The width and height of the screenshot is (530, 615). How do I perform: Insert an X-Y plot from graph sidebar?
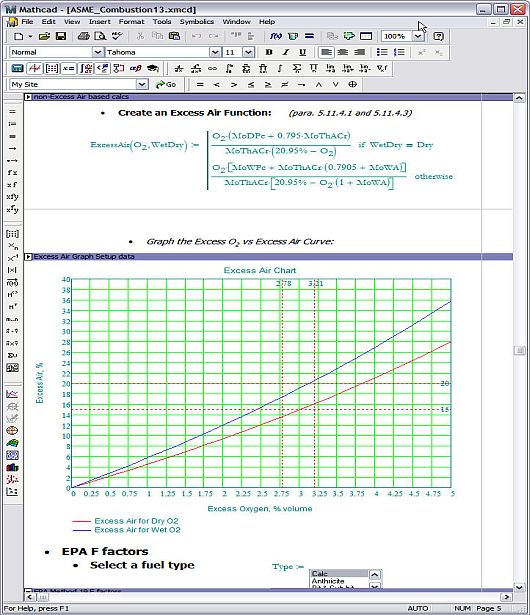12,394
